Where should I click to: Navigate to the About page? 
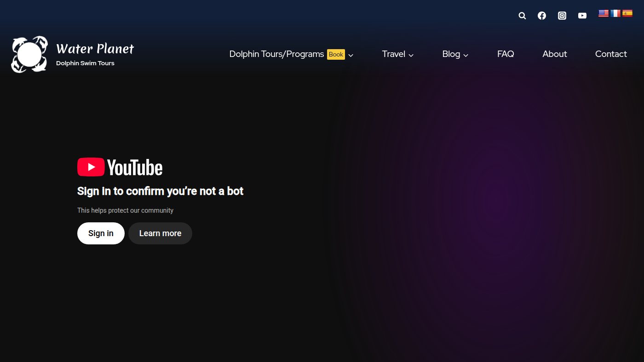pos(555,54)
